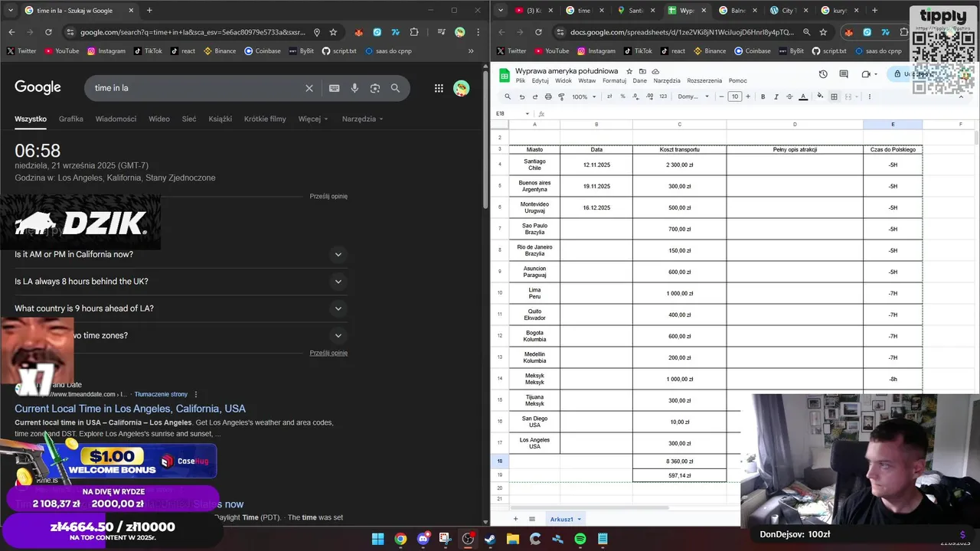The image size is (980, 551).
Task: Open the Wstaw menu in Sheets
Action: pyautogui.click(x=587, y=80)
